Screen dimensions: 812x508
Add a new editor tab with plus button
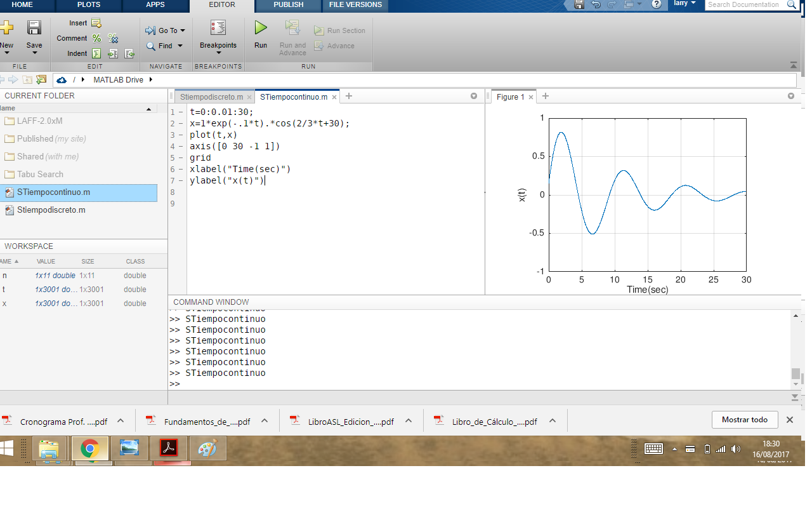pyautogui.click(x=348, y=97)
